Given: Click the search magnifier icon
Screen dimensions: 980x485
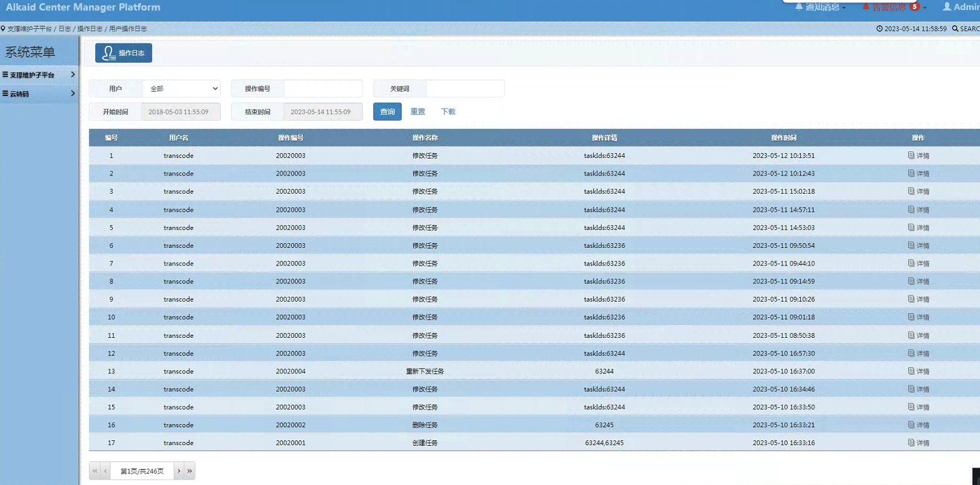Looking at the screenshot, I should tap(955, 28).
